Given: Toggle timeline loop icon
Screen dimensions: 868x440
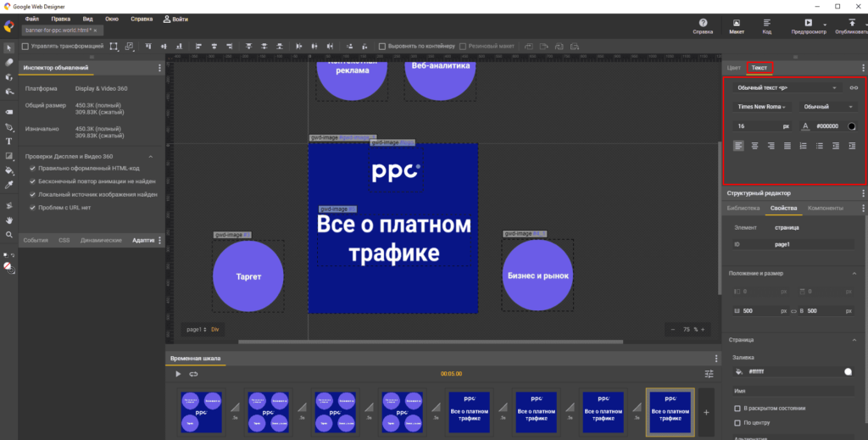Looking at the screenshot, I should tap(193, 374).
